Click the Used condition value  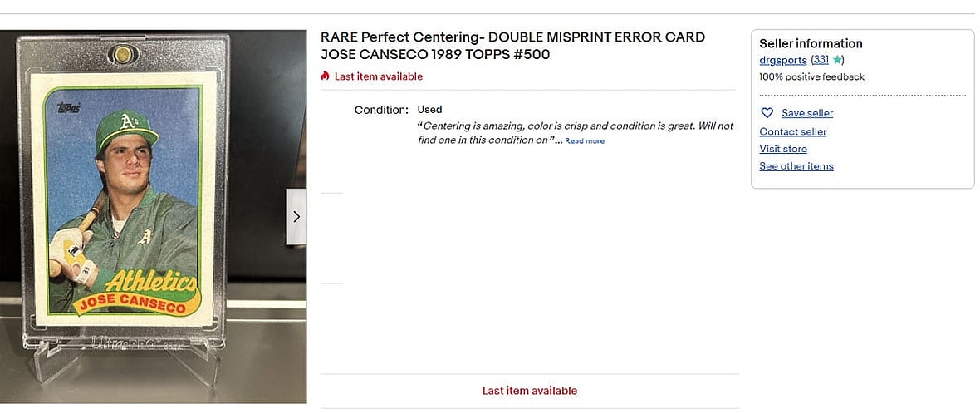(429, 110)
